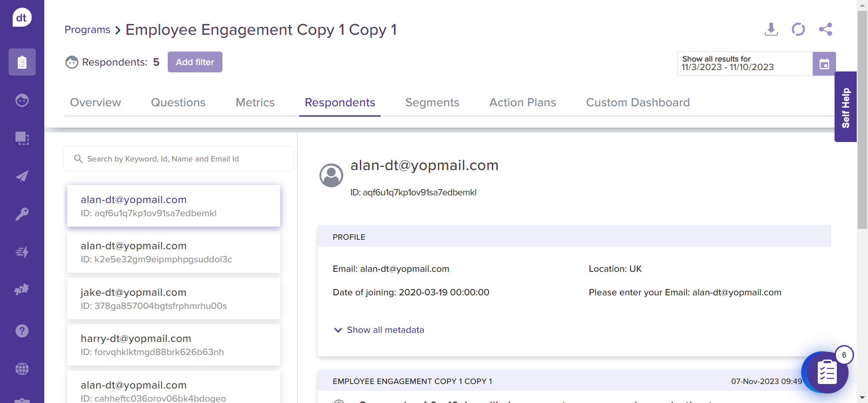
Task: Switch to the Action Plans tab
Action: [x=522, y=103]
